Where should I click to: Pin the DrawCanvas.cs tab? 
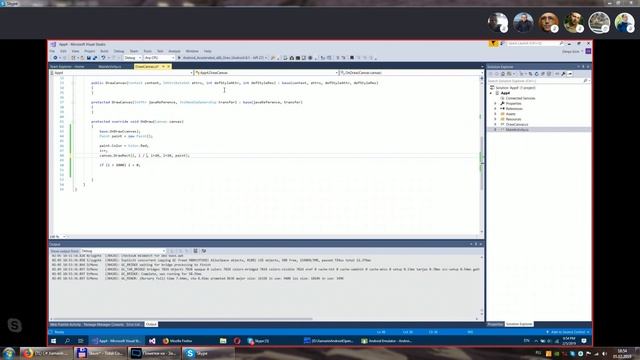click(163, 66)
